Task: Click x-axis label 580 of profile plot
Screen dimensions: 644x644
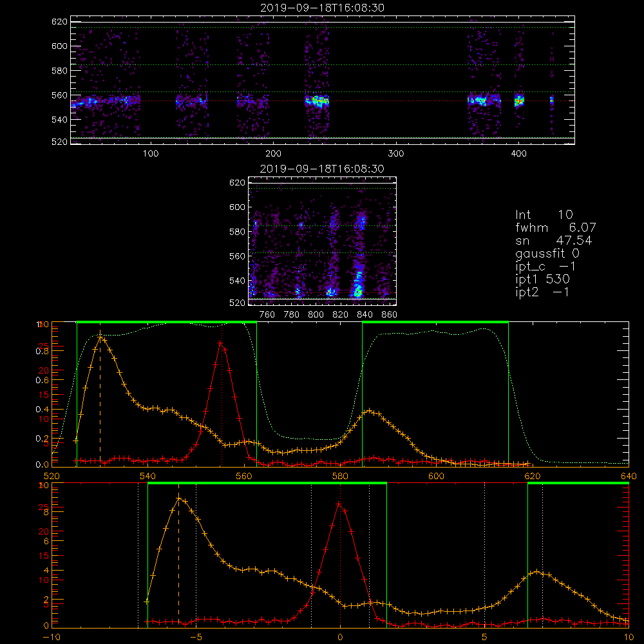Action: point(340,477)
